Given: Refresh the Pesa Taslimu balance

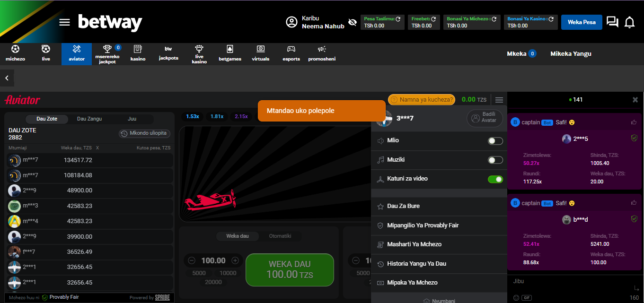Looking at the screenshot, I should (398, 19).
